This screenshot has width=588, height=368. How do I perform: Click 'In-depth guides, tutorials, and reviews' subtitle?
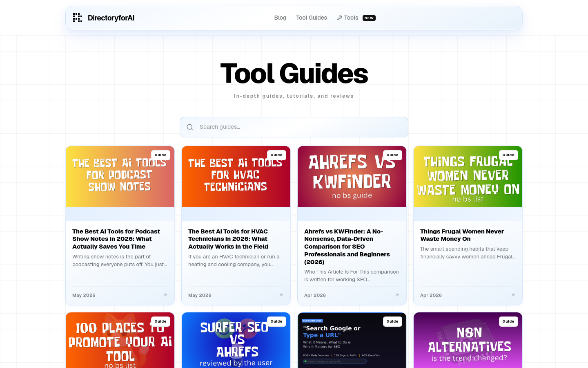tap(294, 96)
